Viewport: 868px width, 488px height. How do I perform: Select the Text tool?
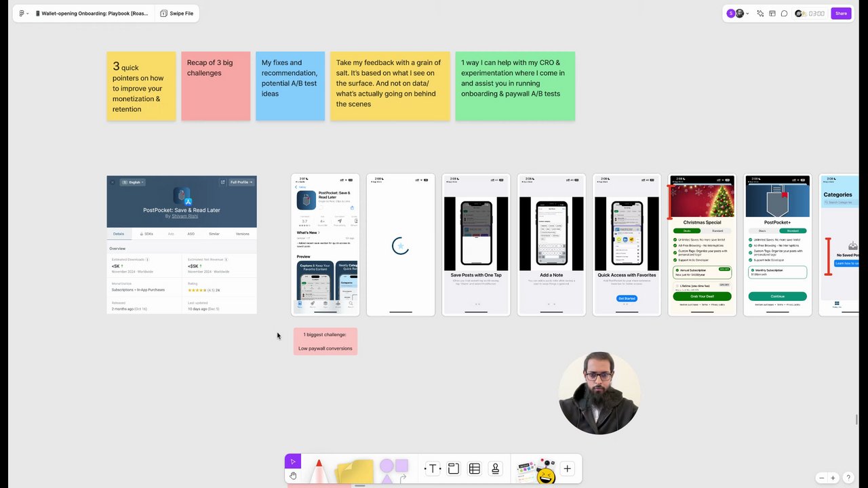(432, 468)
